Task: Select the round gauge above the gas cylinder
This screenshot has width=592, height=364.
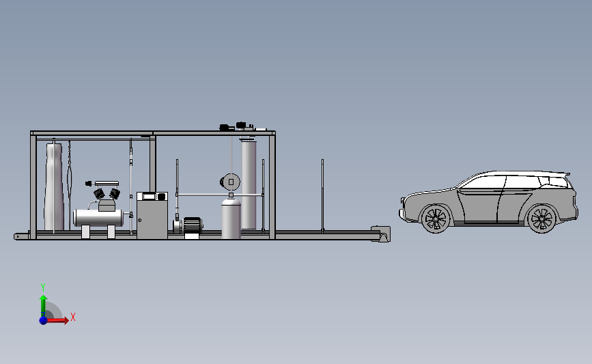Action: click(230, 182)
